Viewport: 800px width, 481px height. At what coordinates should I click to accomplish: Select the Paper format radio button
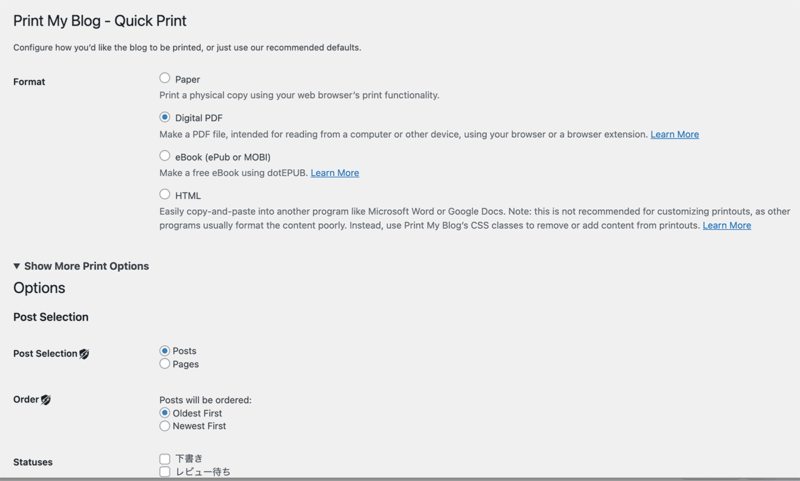point(164,78)
